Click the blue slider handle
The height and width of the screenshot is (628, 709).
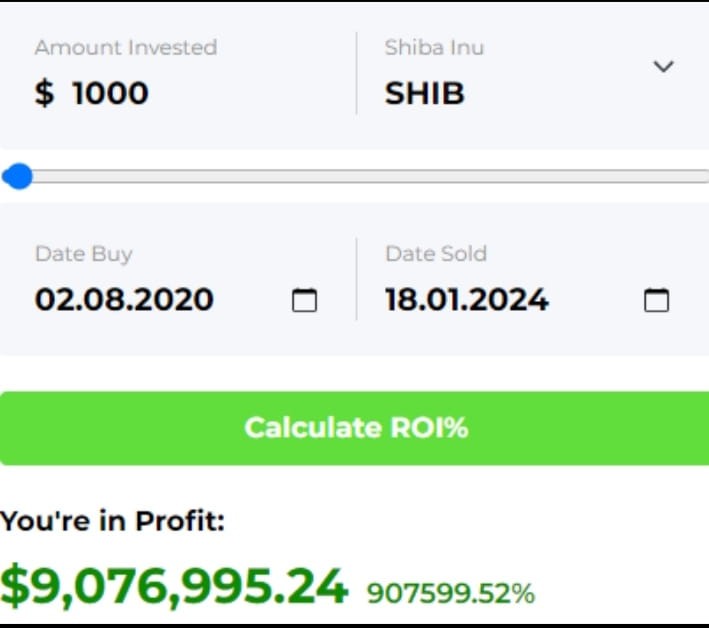point(18,176)
